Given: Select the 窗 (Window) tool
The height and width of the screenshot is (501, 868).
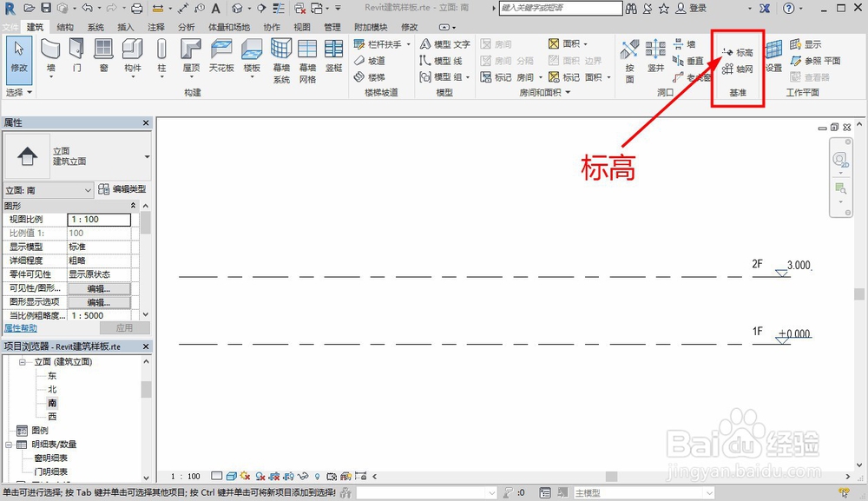Looking at the screenshot, I should 103,56.
